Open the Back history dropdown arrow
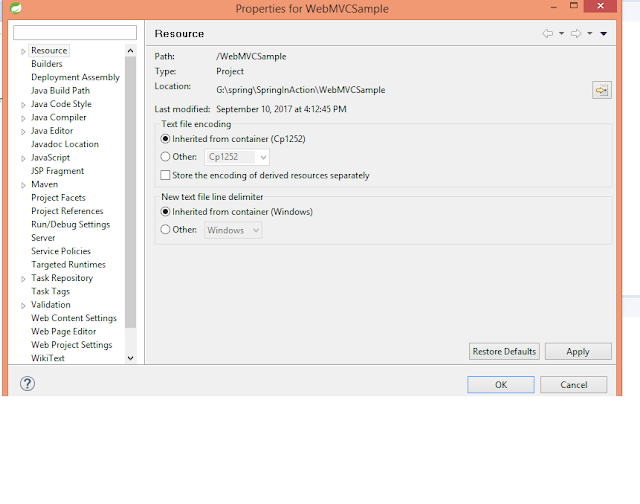 click(562, 33)
